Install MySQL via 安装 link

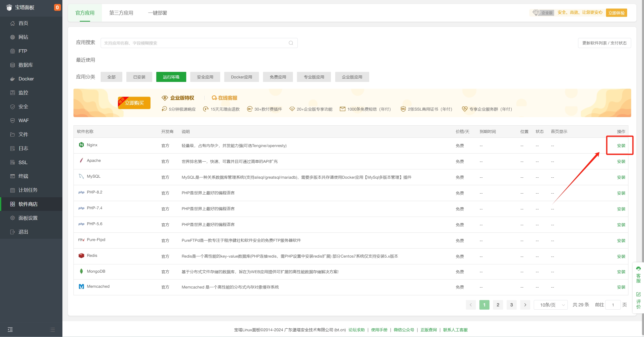[x=621, y=177]
